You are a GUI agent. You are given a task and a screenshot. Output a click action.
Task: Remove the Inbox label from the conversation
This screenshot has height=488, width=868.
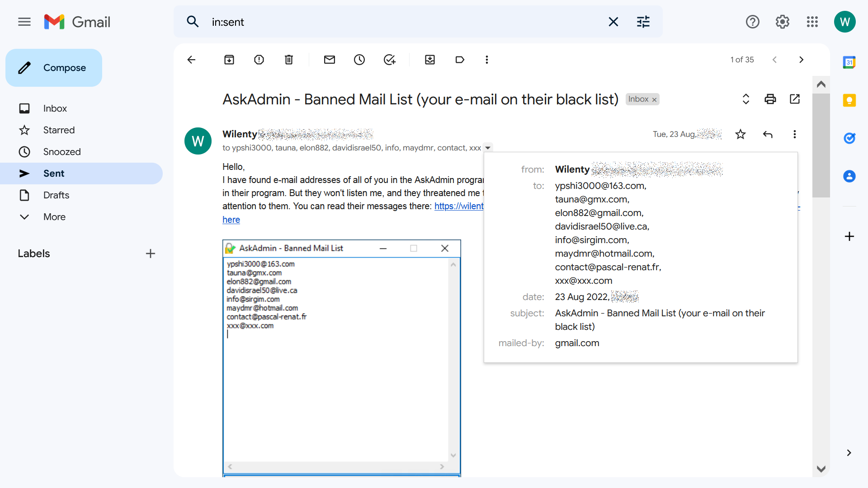tap(654, 99)
